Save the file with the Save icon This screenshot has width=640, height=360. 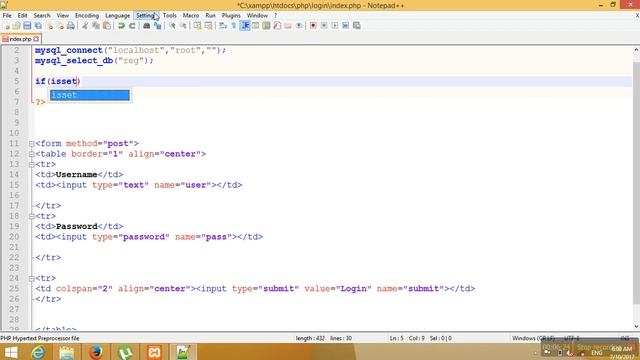click(27, 26)
